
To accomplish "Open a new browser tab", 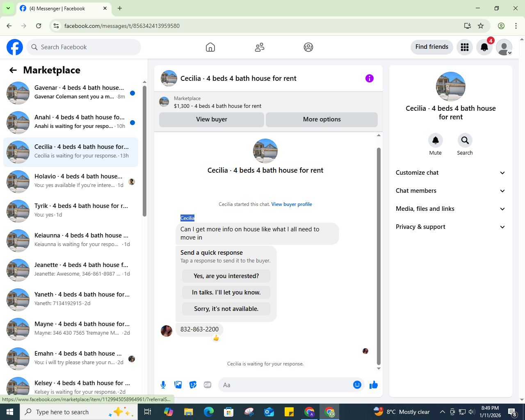I will [120, 8].
